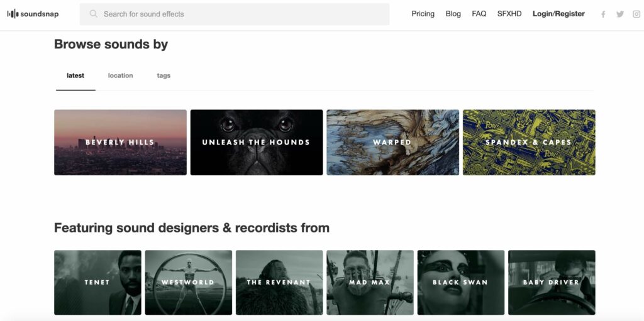Go to the Blog link
The height and width of the screenshot is (321, 644).
(x=453, y=14)
